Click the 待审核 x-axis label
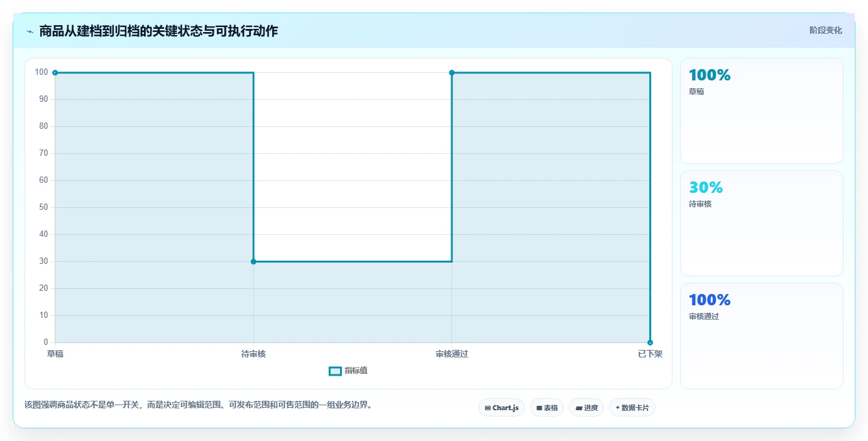 click(253, 354)
